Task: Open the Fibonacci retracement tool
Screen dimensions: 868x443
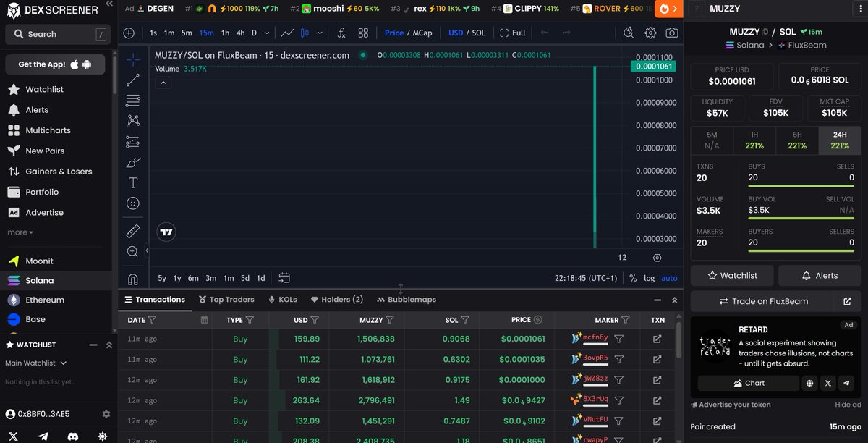Action: [133, 101]
